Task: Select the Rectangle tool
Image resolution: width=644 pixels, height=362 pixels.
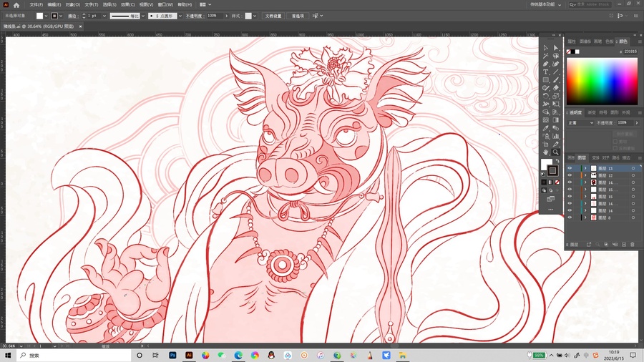Action: pyautogui.click(x=545, y=80)
